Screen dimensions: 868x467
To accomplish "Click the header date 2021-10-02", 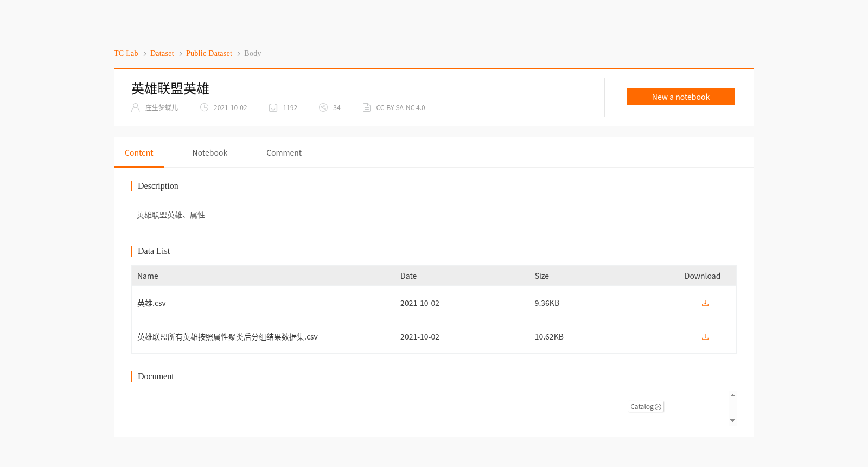I will click(230, 108).
